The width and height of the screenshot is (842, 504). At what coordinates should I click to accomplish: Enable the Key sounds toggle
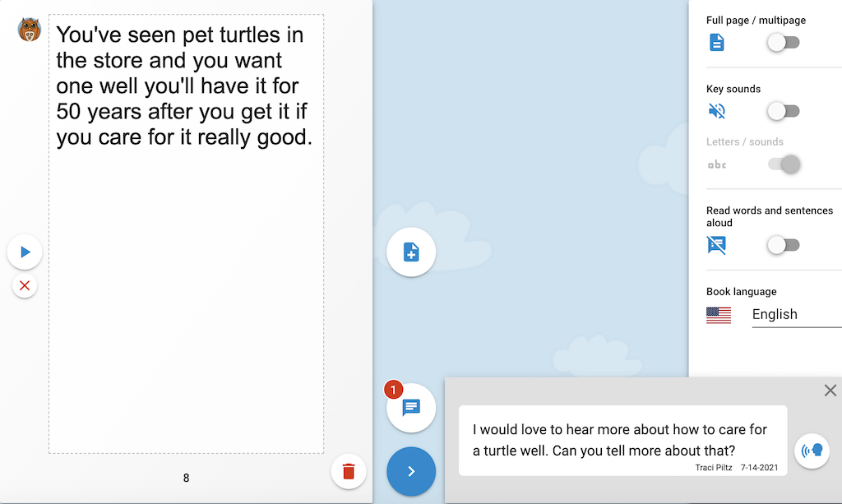click(x=784, y=111)
